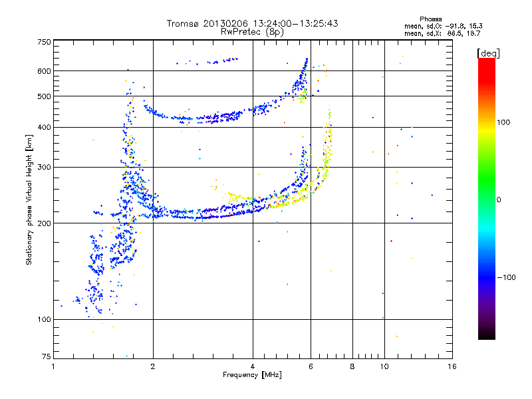Click the x-axis '16' tick label
The height and width of the screenshot is (399, 532).
click(452, 366)
